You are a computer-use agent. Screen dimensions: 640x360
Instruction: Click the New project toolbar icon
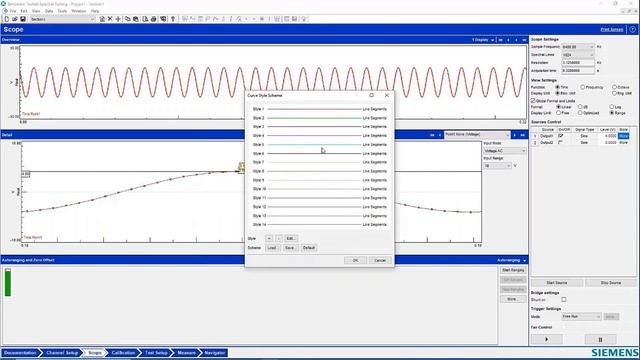click(x=7, y=19)
